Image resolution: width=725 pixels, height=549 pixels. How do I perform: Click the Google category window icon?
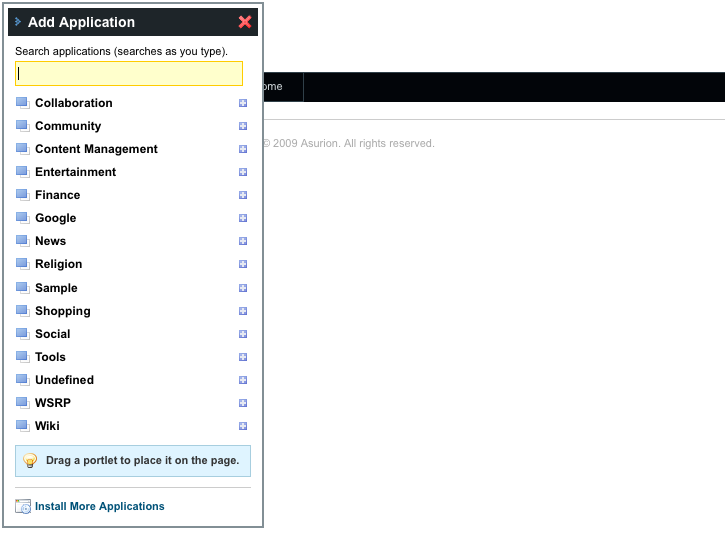click(22, 218)
